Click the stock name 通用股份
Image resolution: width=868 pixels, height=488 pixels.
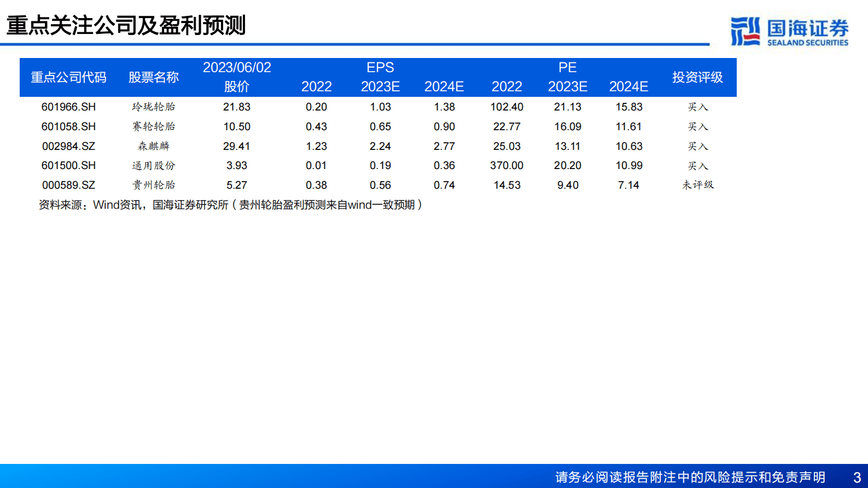(154, 165)
